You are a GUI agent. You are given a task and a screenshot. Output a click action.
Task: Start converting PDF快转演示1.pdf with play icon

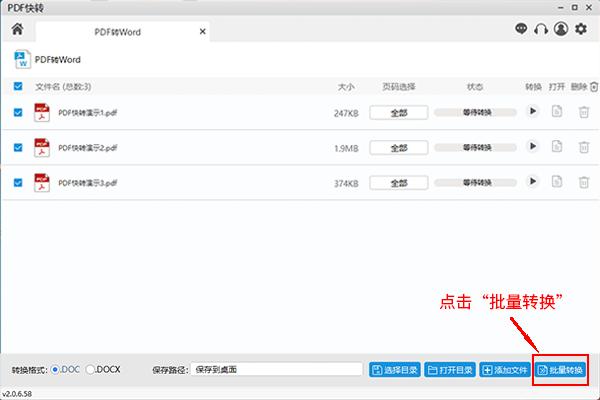coord(532,111)
